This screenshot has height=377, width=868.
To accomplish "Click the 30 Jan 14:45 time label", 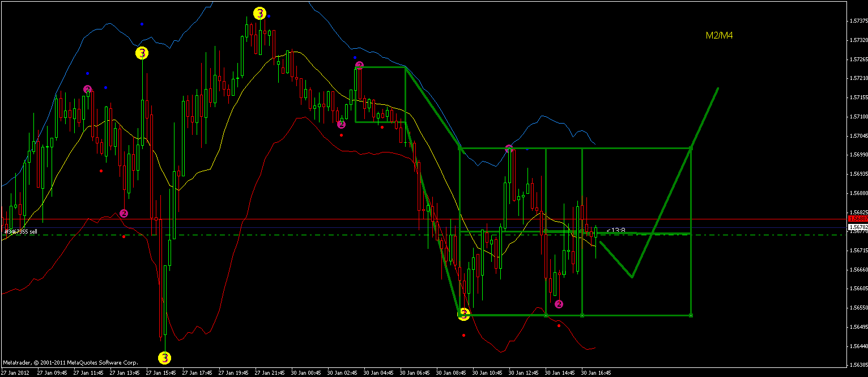I will tap(560, 373).
